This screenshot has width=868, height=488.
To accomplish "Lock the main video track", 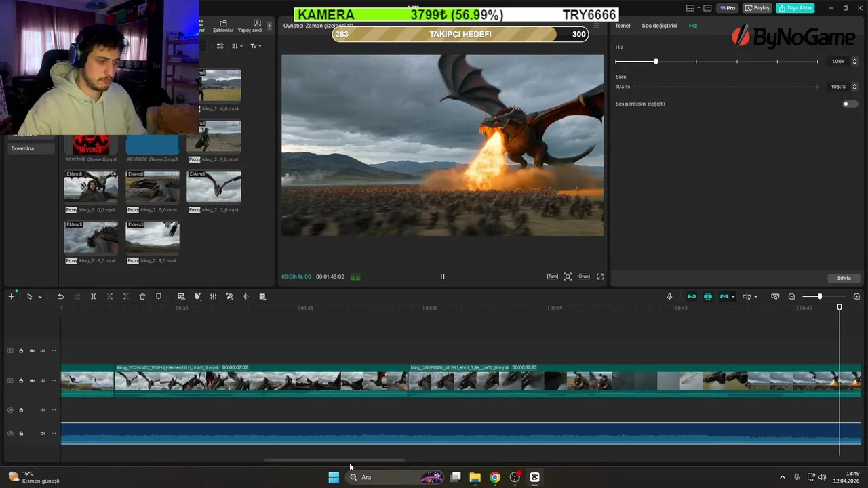I will point(21,380).
